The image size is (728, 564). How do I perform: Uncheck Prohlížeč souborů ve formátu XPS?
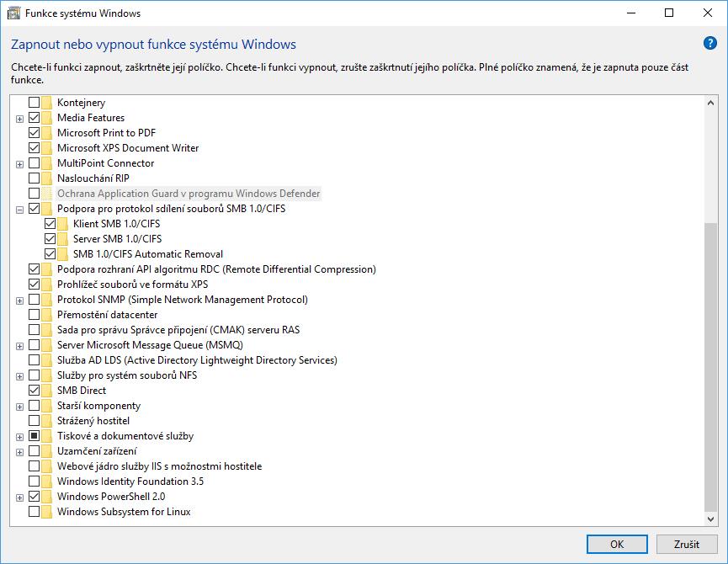[x=34, y=284]
